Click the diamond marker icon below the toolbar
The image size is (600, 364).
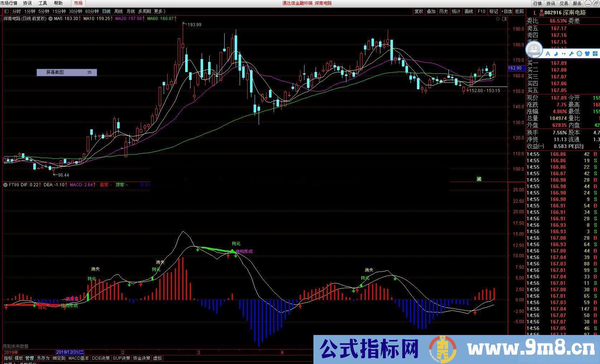[498, 19]
